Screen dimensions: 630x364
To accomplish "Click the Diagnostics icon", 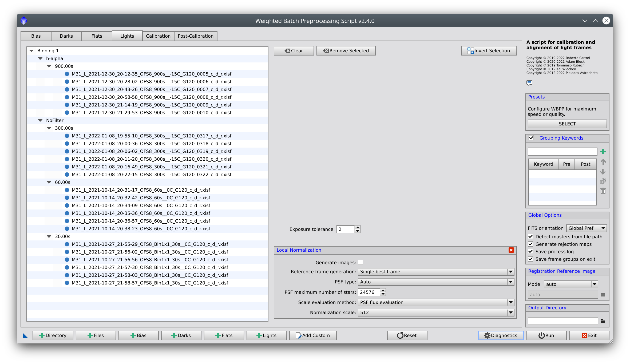I will pyautogui.click(x=501, y=335).
